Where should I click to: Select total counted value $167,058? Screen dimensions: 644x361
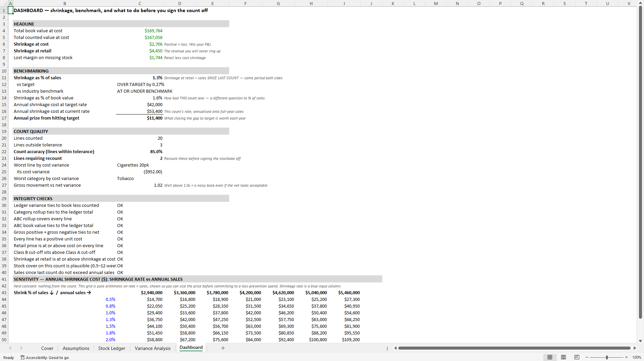coord(140,37)
